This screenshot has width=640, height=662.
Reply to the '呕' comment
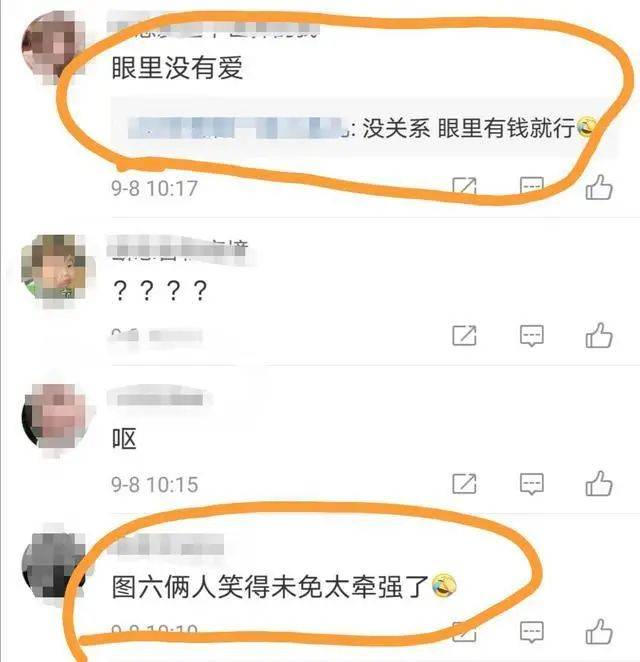(532, 483)
